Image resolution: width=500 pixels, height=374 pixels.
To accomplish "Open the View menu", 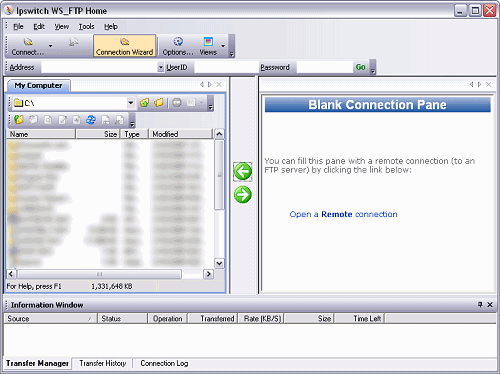I will coord(62,26).
